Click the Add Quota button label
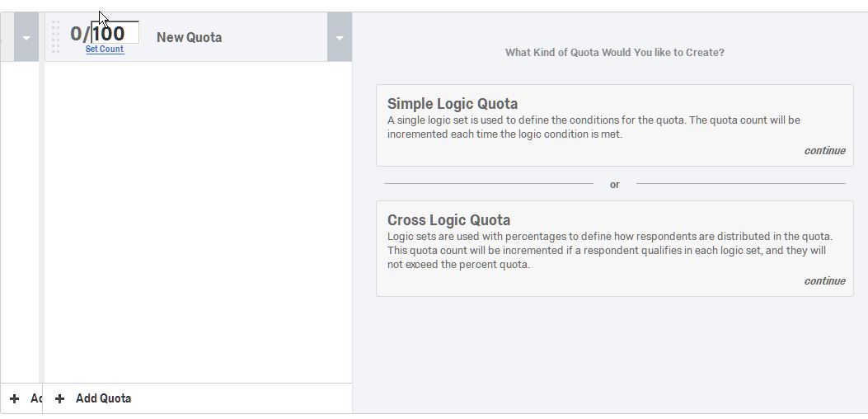Image resolution: width=868 pixels, height=419 pixels. (103, 398)
